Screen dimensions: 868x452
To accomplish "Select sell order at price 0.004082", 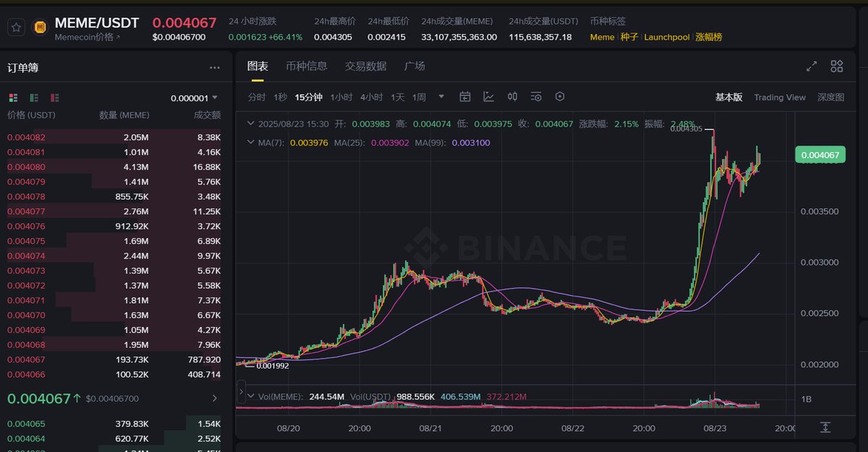I will (114, 137).
